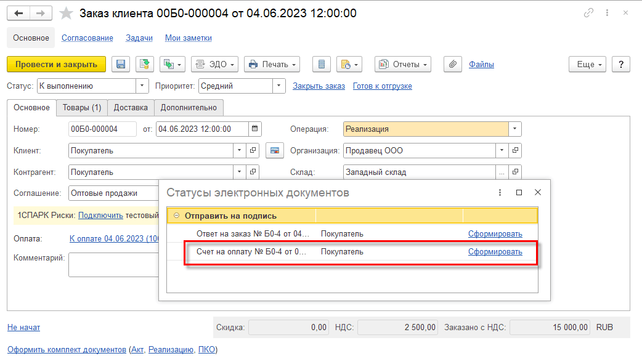This screenshot has height=364, width=642.
Task: Open the document with clock dropdown icon
Action: [x=349, y=64]
